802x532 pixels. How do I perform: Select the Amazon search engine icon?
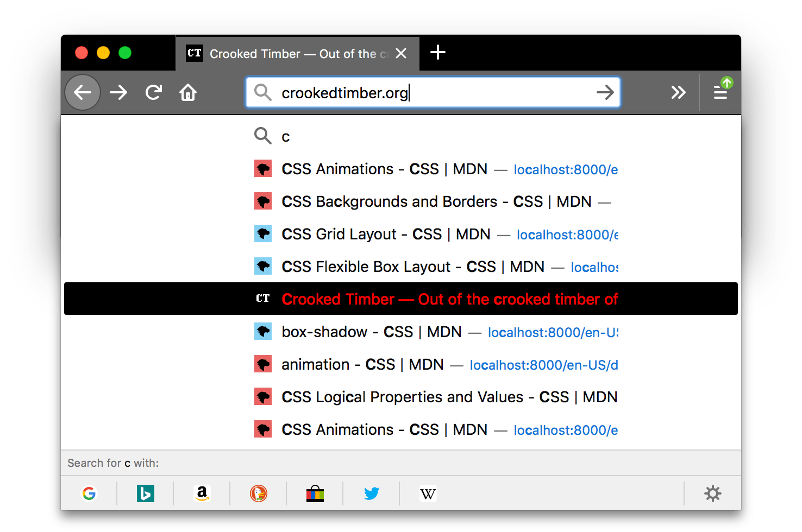pos(202,493)
